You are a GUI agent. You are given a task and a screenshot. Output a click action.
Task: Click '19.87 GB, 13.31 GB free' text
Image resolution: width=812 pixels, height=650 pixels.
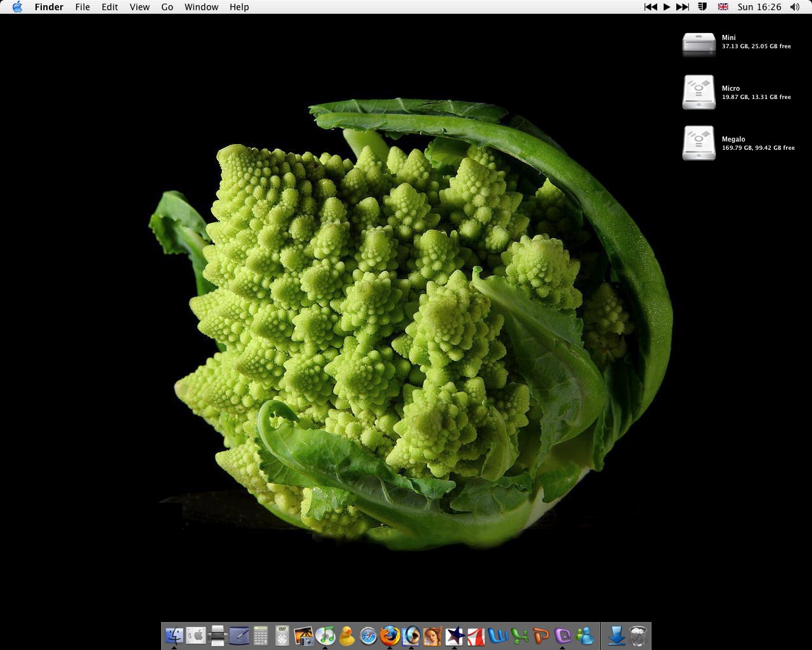click(756, 97)
